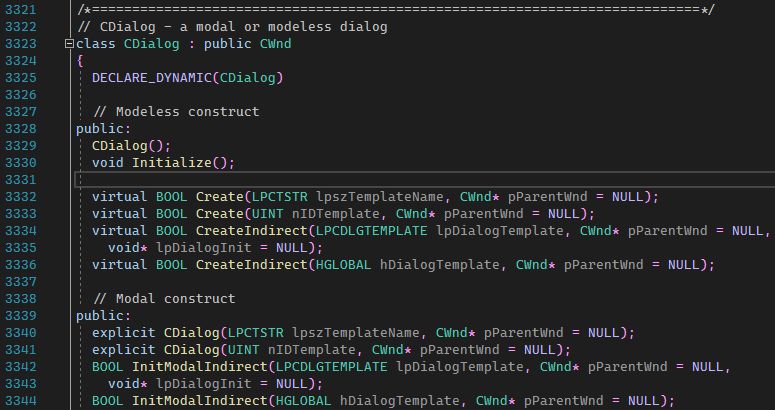Click the 'CDialog()' constructor on line 3329
Image resolution: width=775 pixels, height=410 pixels.
pos(128,146)
